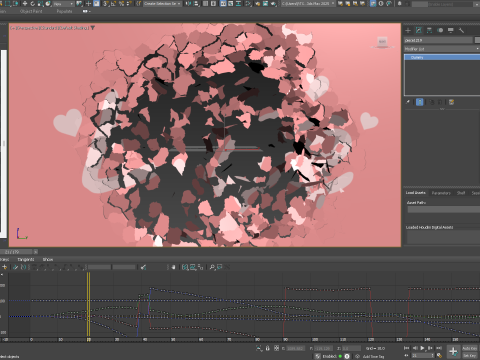
Task: Click the viewport filter funnel icon
Action: click(93, 28)
